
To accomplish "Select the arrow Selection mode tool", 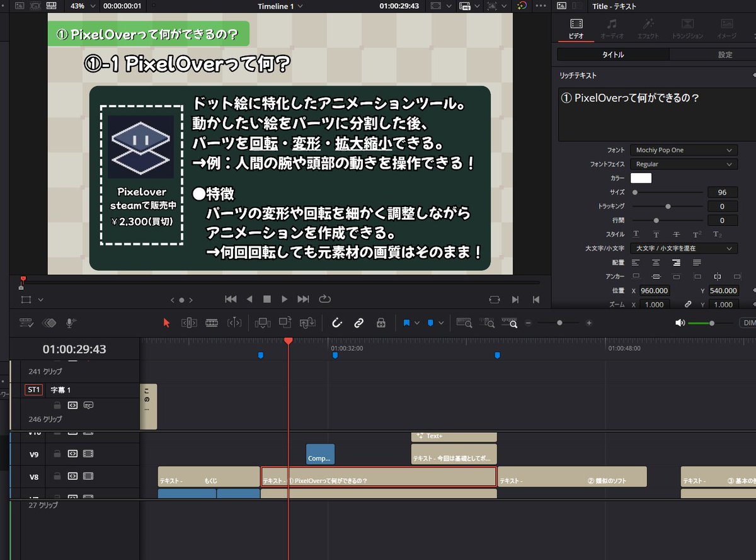I will [167, 323].
